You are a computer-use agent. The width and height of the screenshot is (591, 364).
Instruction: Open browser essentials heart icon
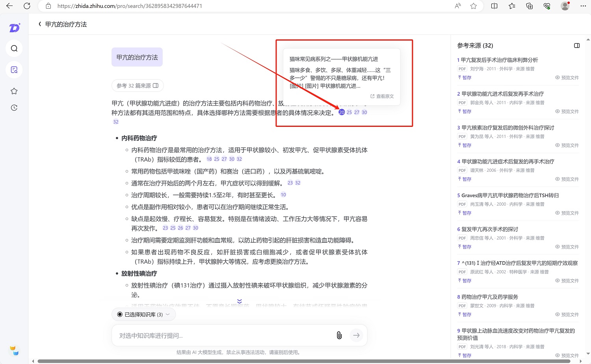point(547,6)
